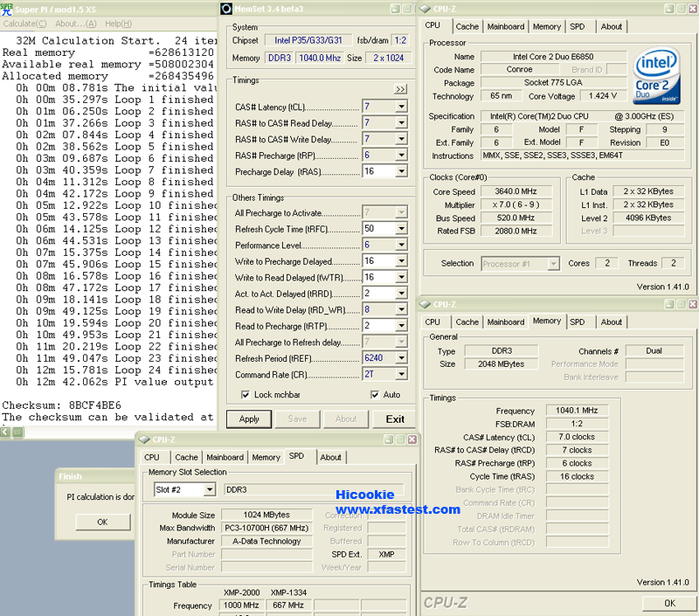Click the Level 2 cache value 4096 KBytes
The width and height of the screenshot is (699, 616).
(648, 218)
